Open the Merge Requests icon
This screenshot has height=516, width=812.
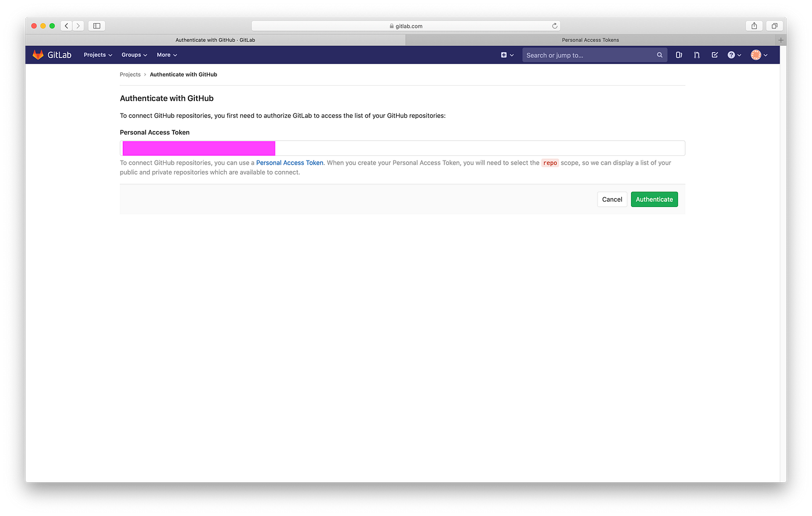point(697,54)
